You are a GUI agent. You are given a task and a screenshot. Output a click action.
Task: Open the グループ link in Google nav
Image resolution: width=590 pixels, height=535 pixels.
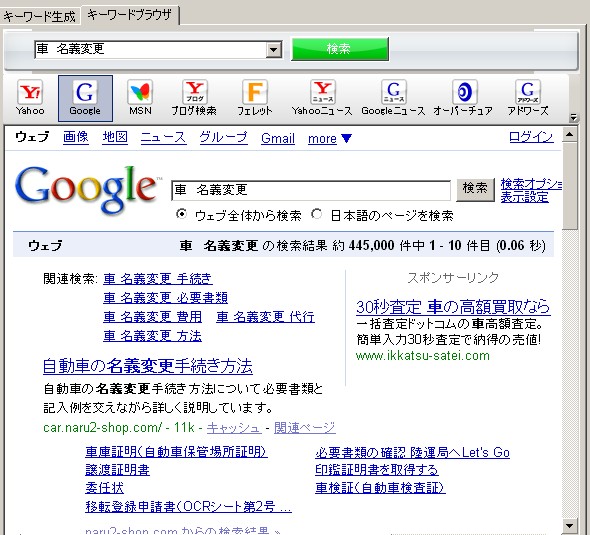224,138
